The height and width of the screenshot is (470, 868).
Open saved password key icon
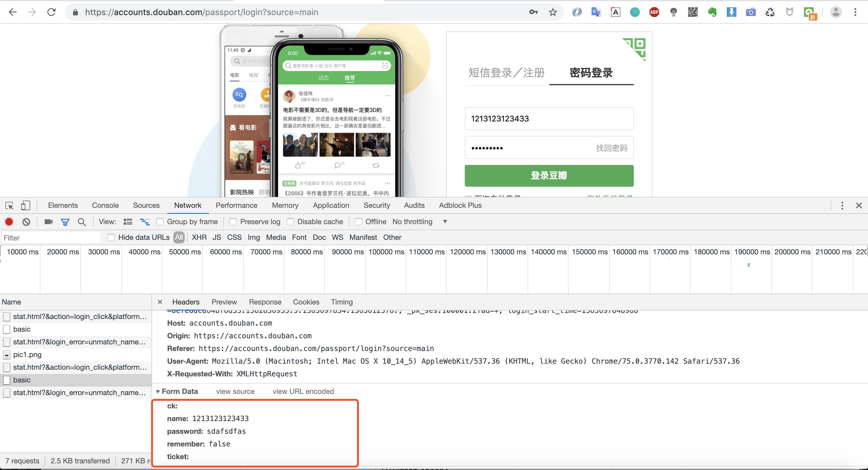(x=533, y=12)
